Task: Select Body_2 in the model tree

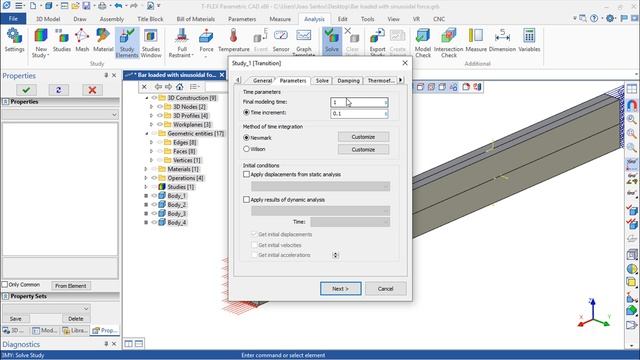Action: 177,205
